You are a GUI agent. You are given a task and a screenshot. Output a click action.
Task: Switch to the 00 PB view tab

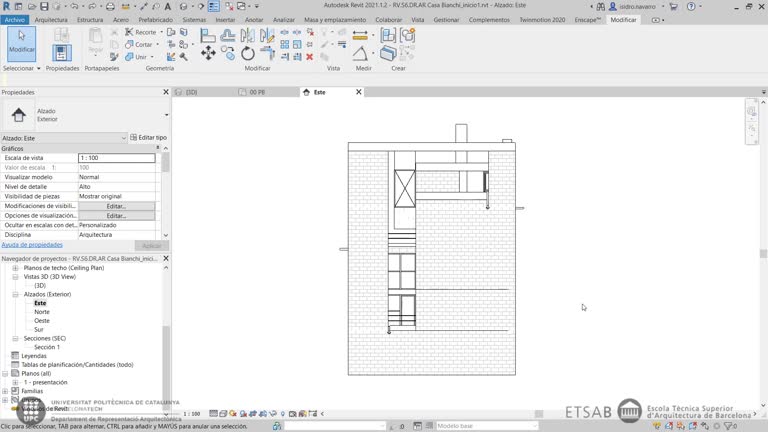click(258, 92)
